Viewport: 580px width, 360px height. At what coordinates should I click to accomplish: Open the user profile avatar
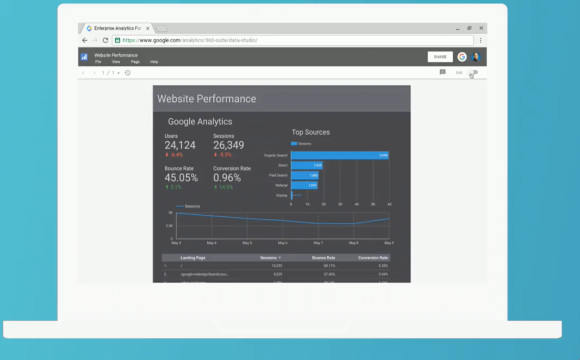coord(476,57)
